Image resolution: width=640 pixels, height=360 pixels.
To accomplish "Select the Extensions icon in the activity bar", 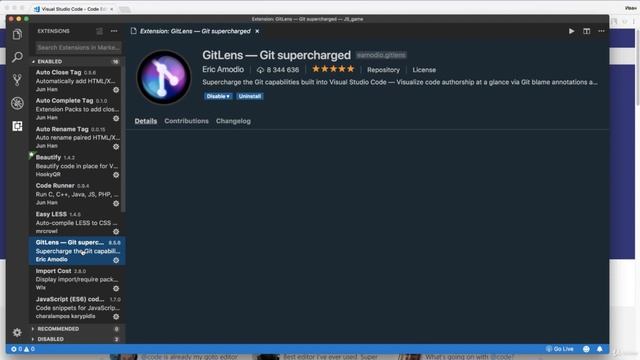I will point(17,126).
